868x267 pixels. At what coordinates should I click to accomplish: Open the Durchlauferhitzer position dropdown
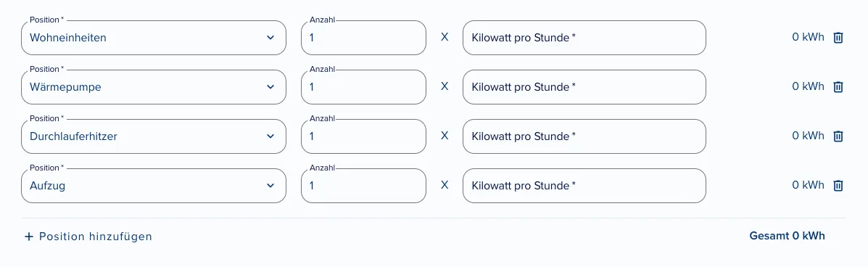(154, 136)
